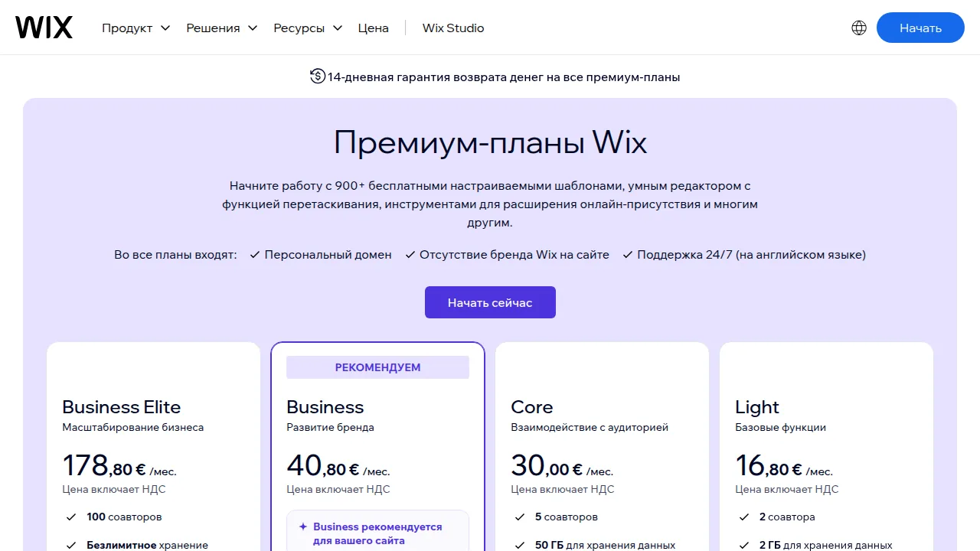
Task: Click the sparkle icon in Business recommendation
Action: coord(303,527)
